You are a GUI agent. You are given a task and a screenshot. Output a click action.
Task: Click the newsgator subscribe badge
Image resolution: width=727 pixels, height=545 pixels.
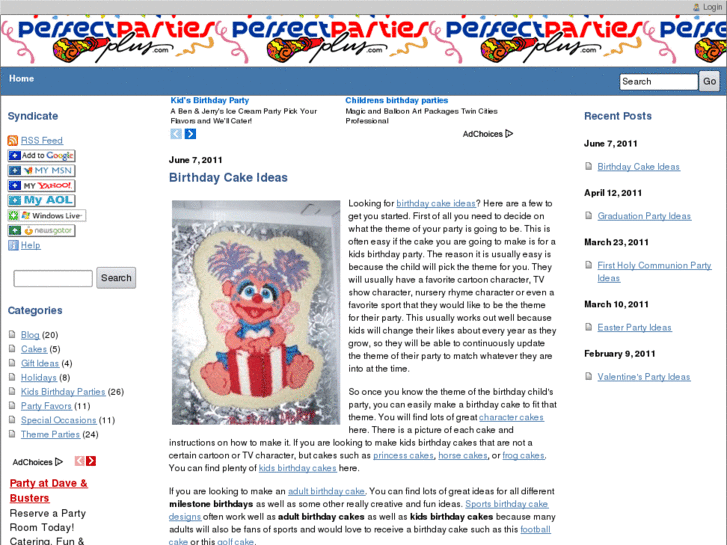tap(41, 231)
